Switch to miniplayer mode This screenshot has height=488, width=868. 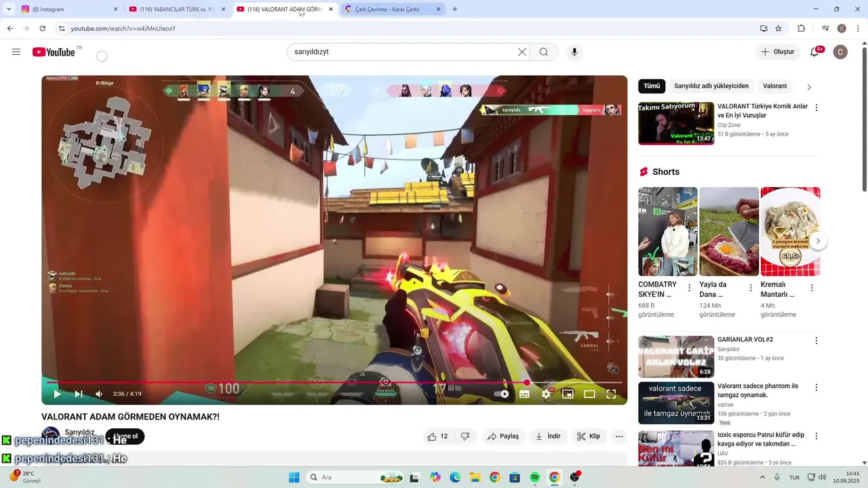click(568, 394)
